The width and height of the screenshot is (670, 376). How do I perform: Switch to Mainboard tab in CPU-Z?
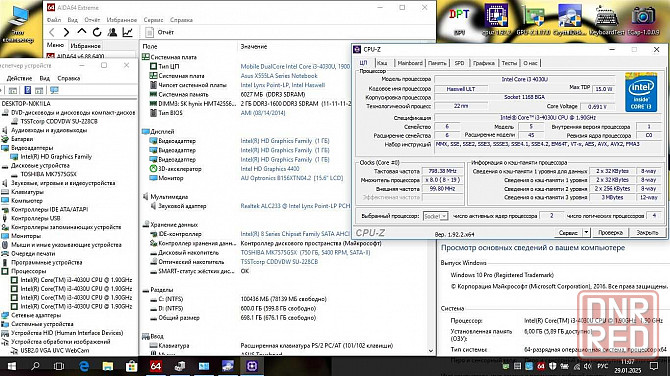(410, 63)
